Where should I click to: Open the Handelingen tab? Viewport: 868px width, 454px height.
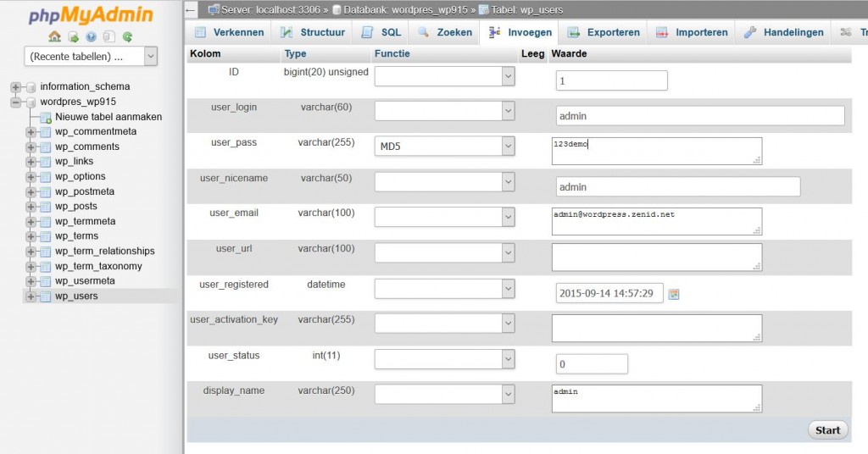[x=783, y=32]
